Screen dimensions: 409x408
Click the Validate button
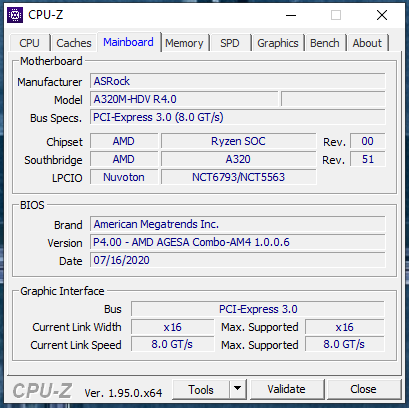[x=286, y=389]
